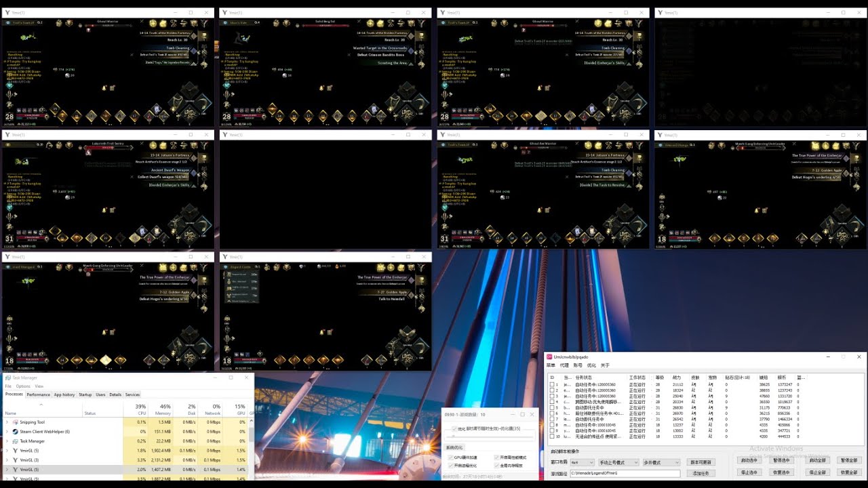Tick checkbox for row 4 跨图移动
The width and height of the screenshot is (868, 488).
pos(552,402)
